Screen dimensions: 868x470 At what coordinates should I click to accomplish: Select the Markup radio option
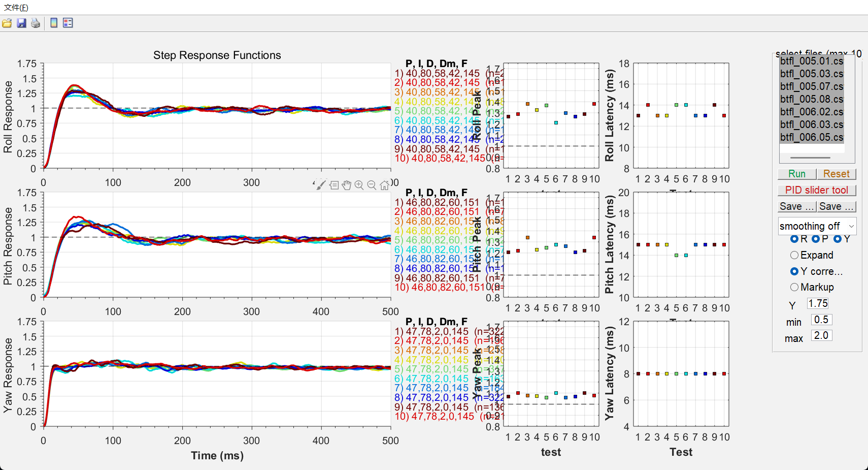click(794, 287)
